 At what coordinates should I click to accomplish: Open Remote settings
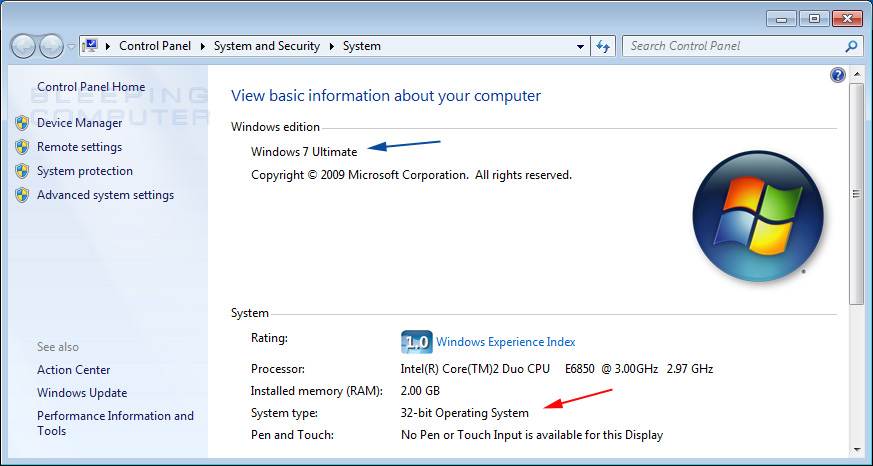[80, 147]
